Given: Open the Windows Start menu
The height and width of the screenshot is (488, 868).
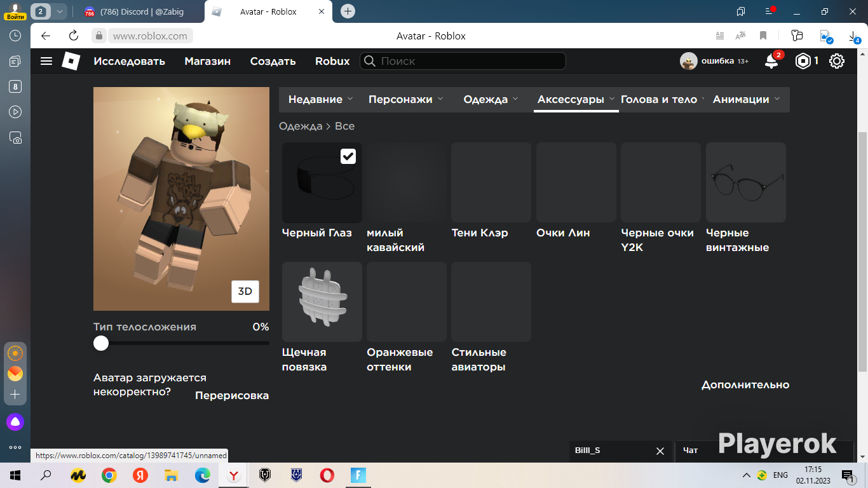Looking at the screenshot, I should 15,475.
